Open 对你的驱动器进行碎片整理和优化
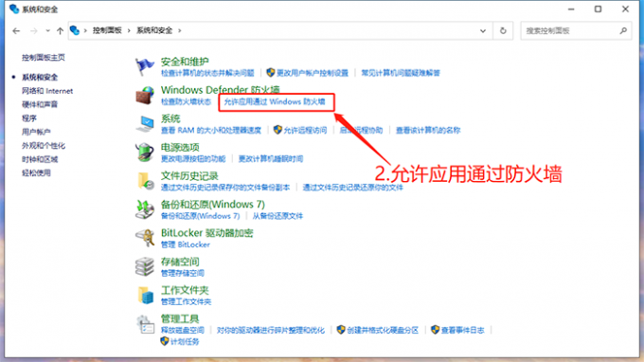Image resolution: width=644 pixels, height=362 pixels. 271,331
